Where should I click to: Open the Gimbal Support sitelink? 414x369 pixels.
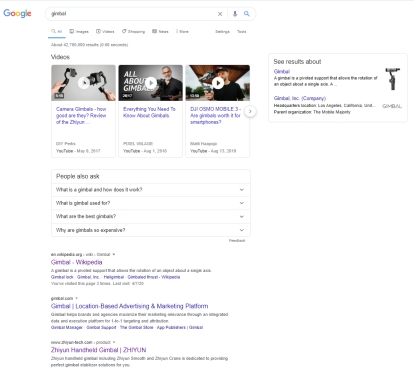click(101, 327)
